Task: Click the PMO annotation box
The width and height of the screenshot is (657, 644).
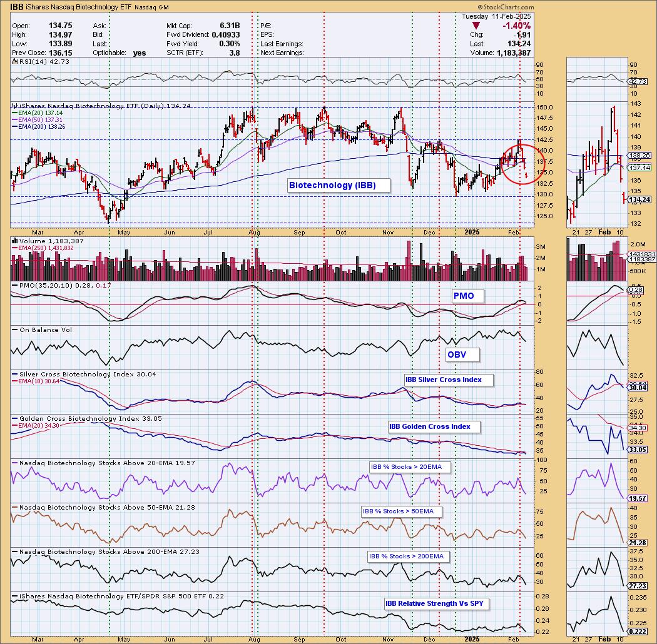Action: 467,296
